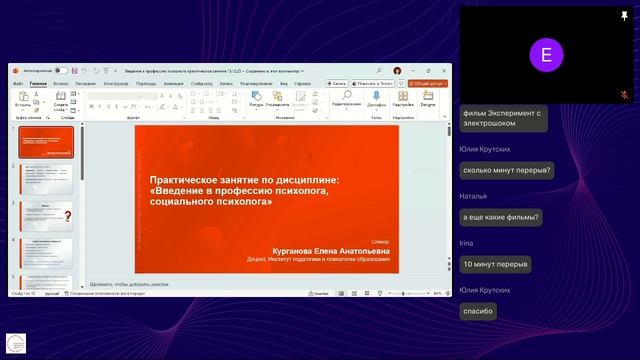Select the Главная ribbon tab
The image size is (640, 360).
[38, 83]
